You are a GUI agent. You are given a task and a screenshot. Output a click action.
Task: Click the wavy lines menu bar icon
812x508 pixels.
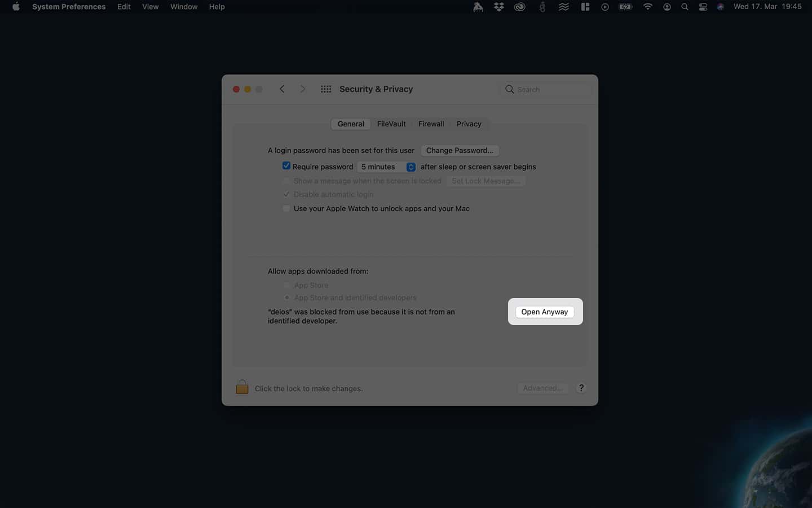[x=564, y=7]
